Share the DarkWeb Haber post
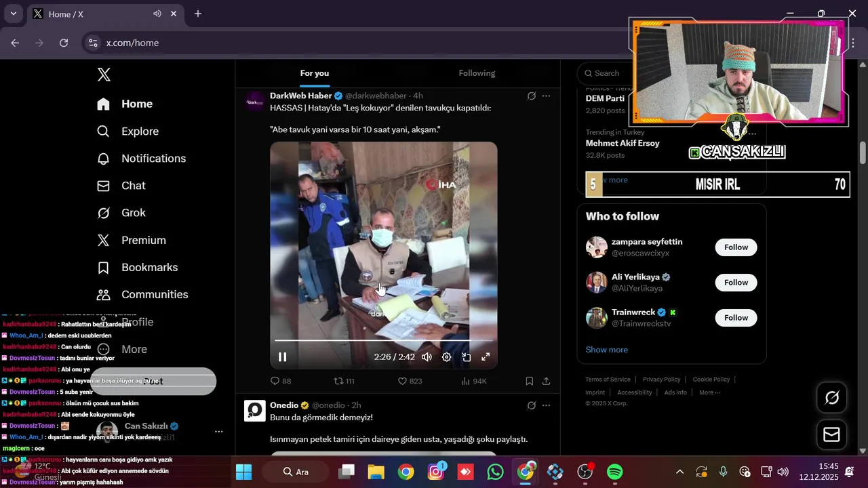868x488 pixels. [546, 381]
